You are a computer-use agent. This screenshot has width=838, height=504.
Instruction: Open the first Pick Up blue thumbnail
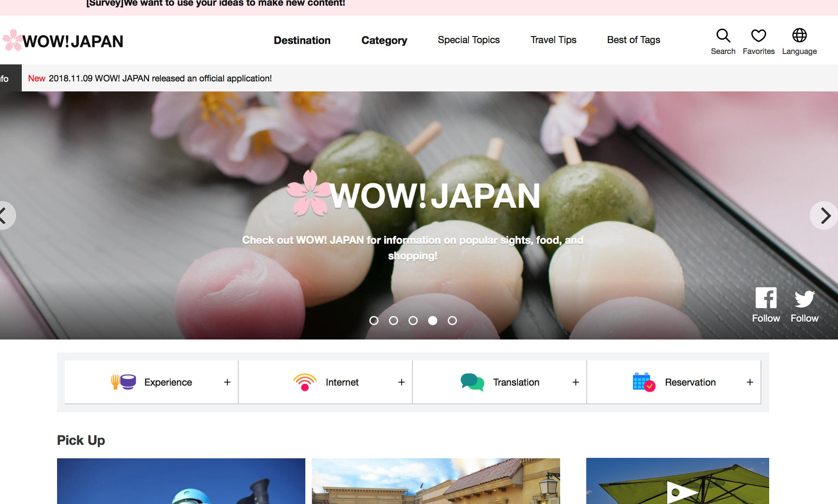(181, 481)
